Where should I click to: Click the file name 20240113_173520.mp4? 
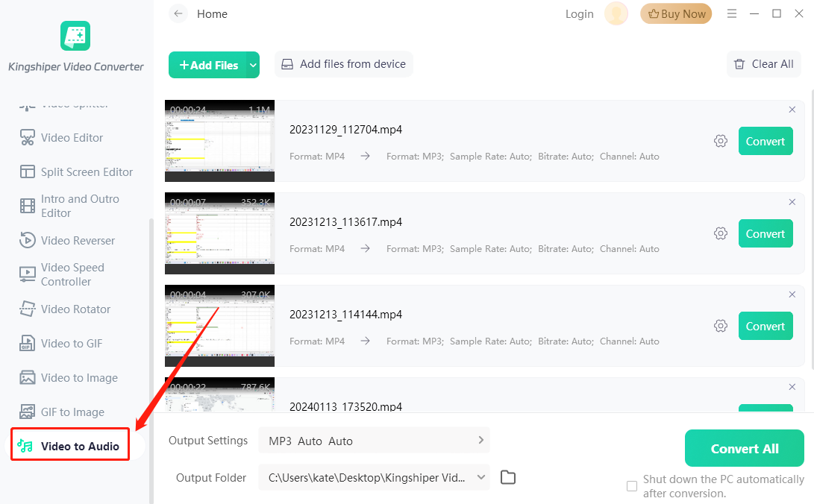(x=345, y=406)
